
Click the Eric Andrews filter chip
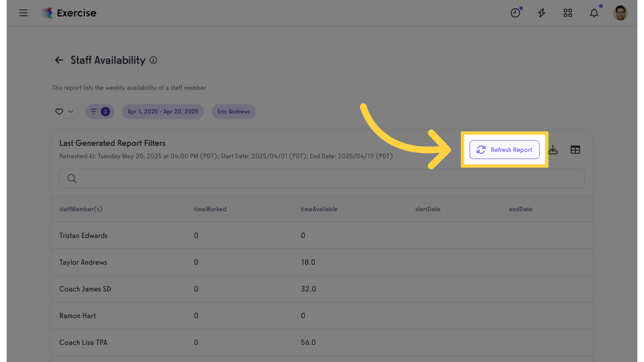[234, 112]
